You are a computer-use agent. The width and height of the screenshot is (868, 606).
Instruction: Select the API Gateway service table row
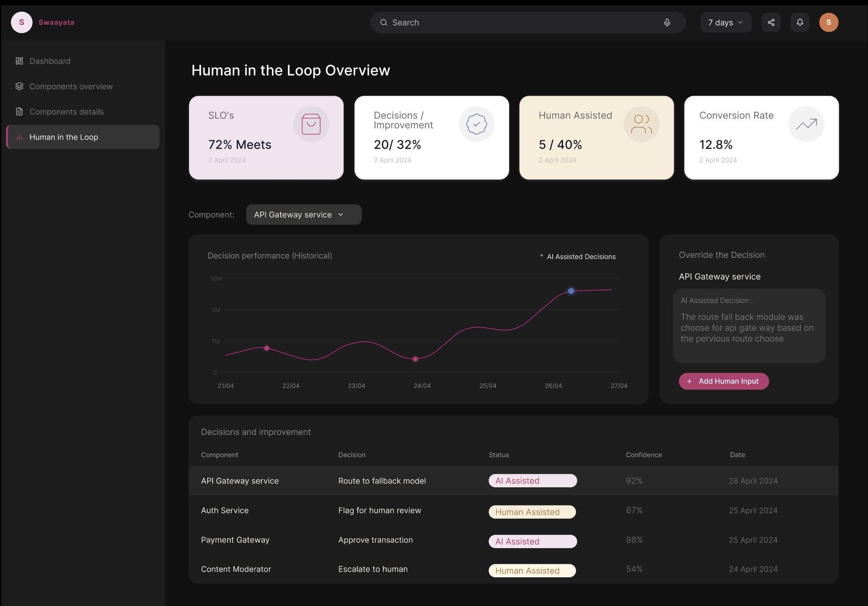coord(514,481)
